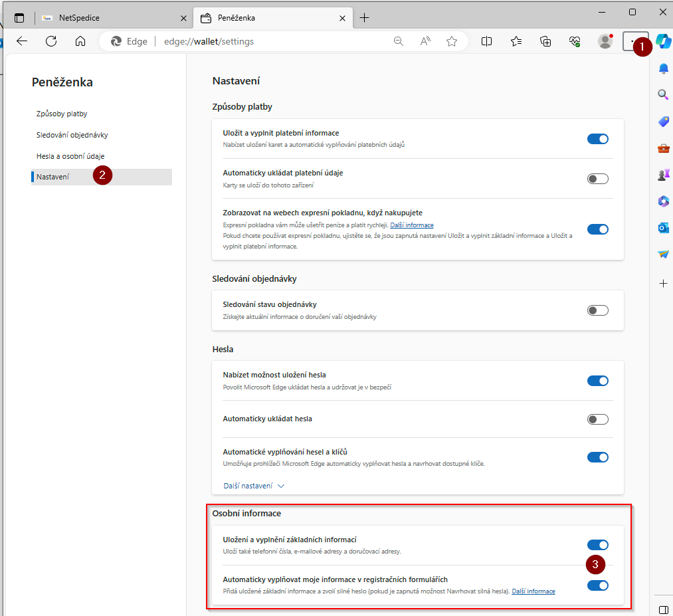Open Split screen icon in toolbar
The height and width of the screenshot is (616, 673).
click(486, 41)
